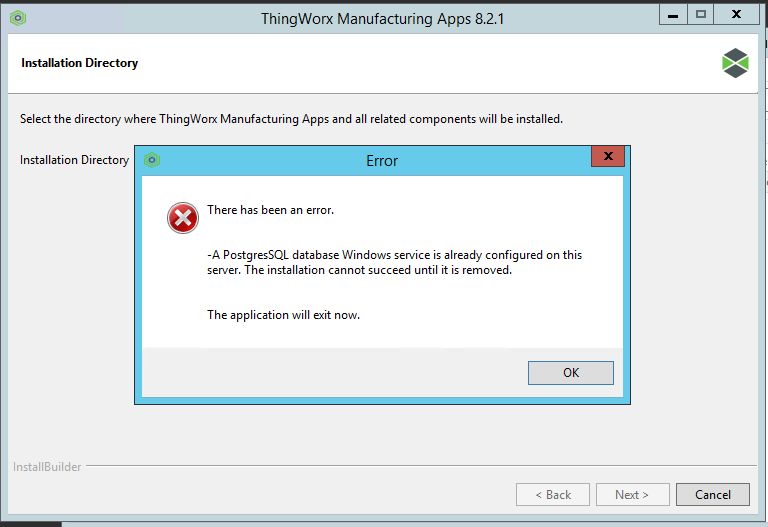
Task: Click the red error X icon beside the message
Action: (183, 217)
